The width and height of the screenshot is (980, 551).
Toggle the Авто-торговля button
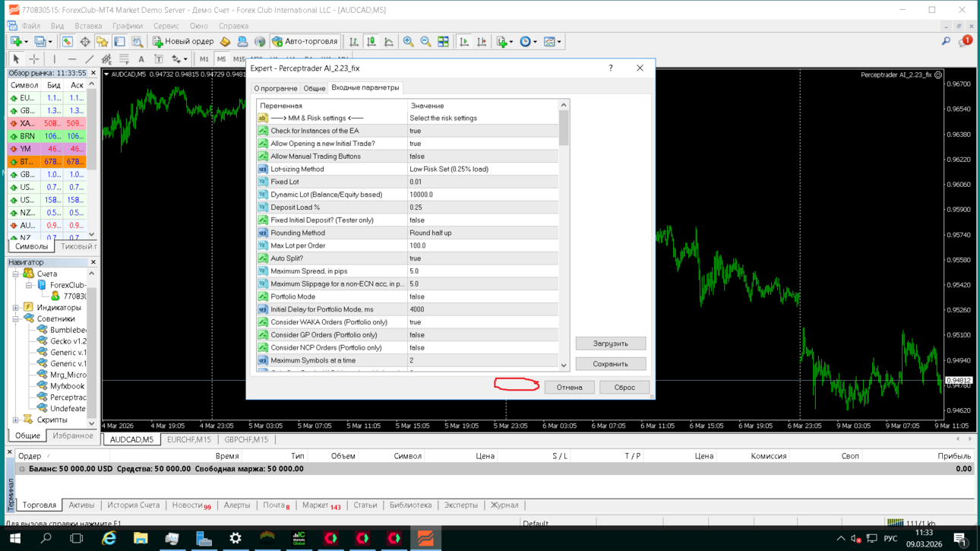click(305, 42)
